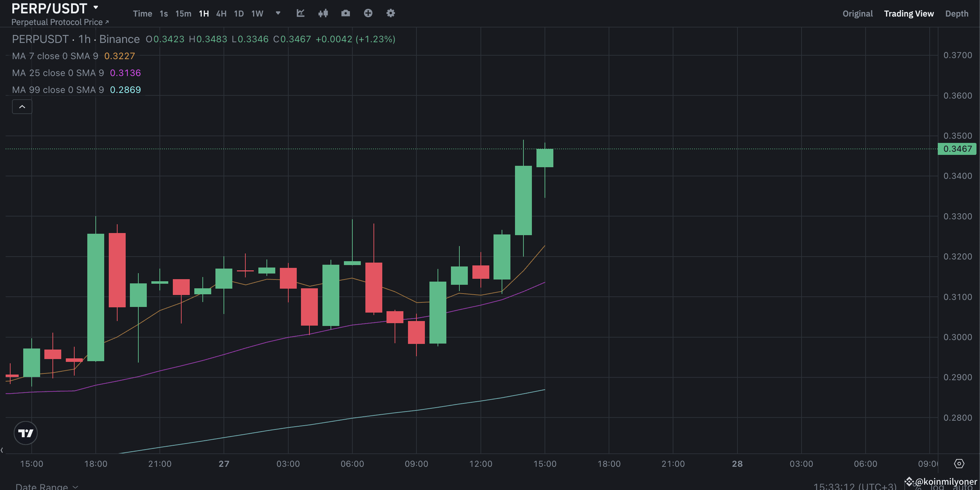Click the plus icon to create an alert
This screenshot has height=490, width=980.
pyautogui.click(x=368, y=13)
